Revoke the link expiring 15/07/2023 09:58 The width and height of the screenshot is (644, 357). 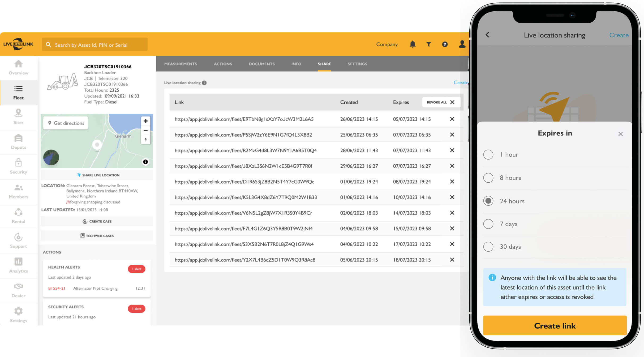click(452, 229)
